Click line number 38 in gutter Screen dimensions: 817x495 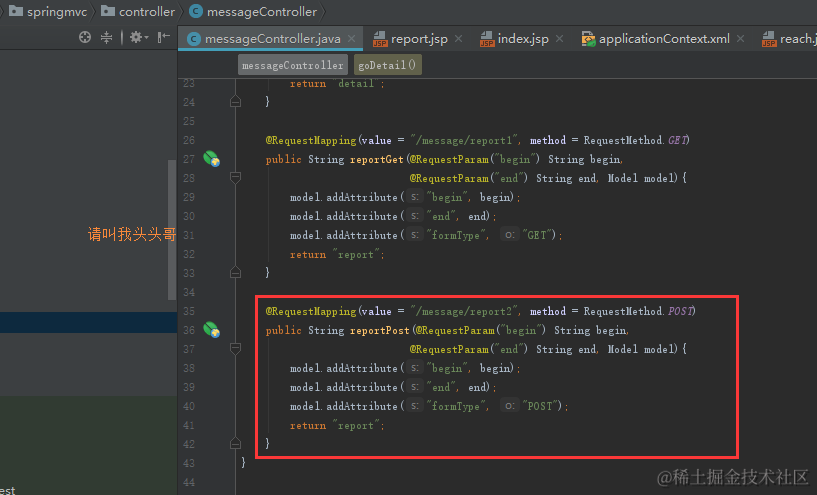[x=189, y=368]
